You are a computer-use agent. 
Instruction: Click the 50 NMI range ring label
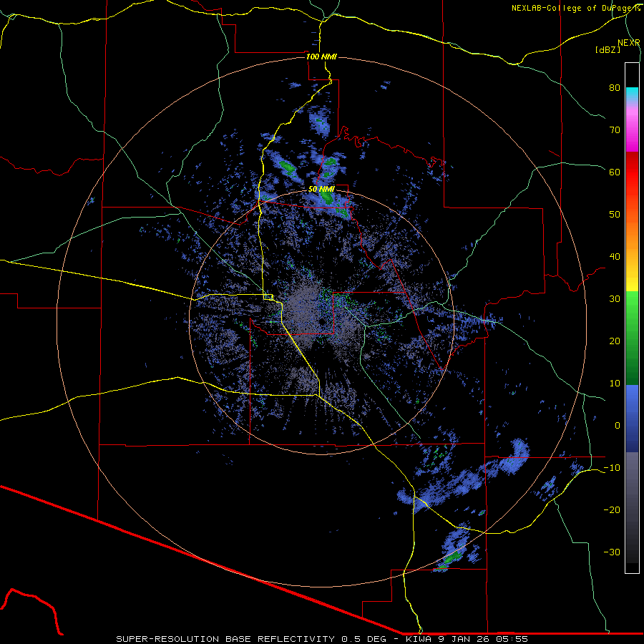pos(321,189)
